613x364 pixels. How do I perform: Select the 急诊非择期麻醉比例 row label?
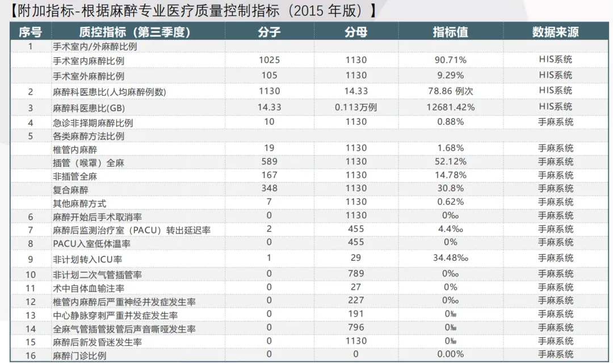[93, 123]
